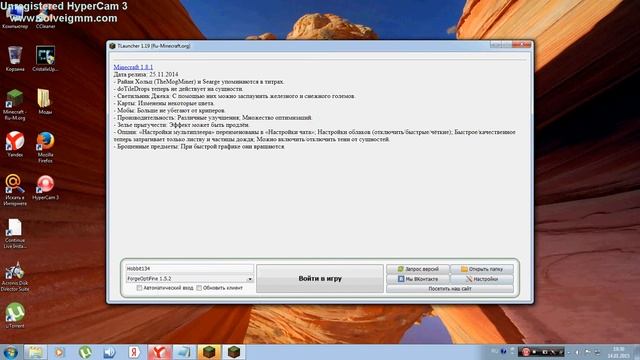Viewport: 640px width, 360px height.
Task: Open Windows Media Player in the taskbar
Action: coord(60,352)
